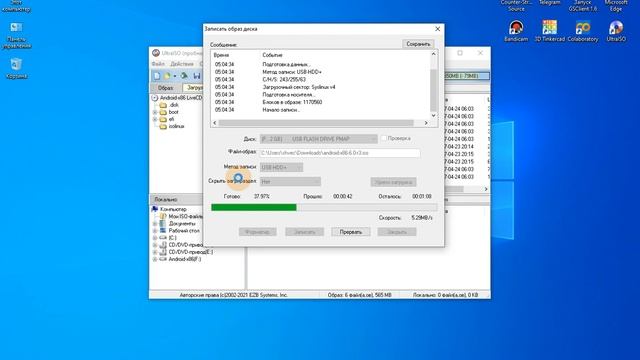Click the log scroll-down arrow
Screen dimensions: 640x360
(433, 116)
